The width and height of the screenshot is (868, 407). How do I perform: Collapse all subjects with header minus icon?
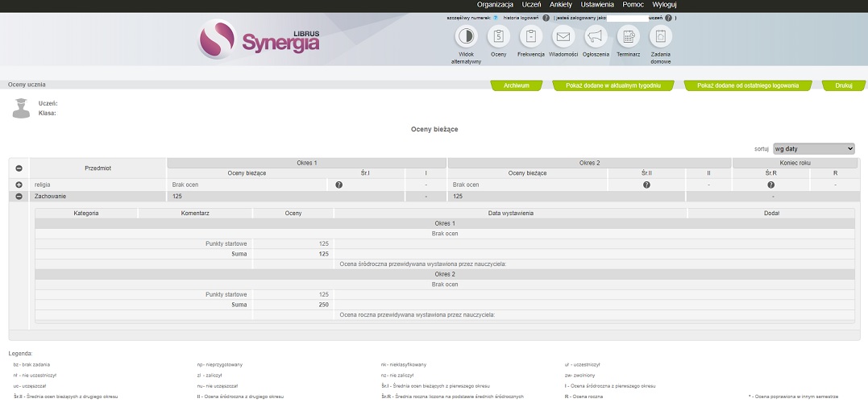click(19, 168)
